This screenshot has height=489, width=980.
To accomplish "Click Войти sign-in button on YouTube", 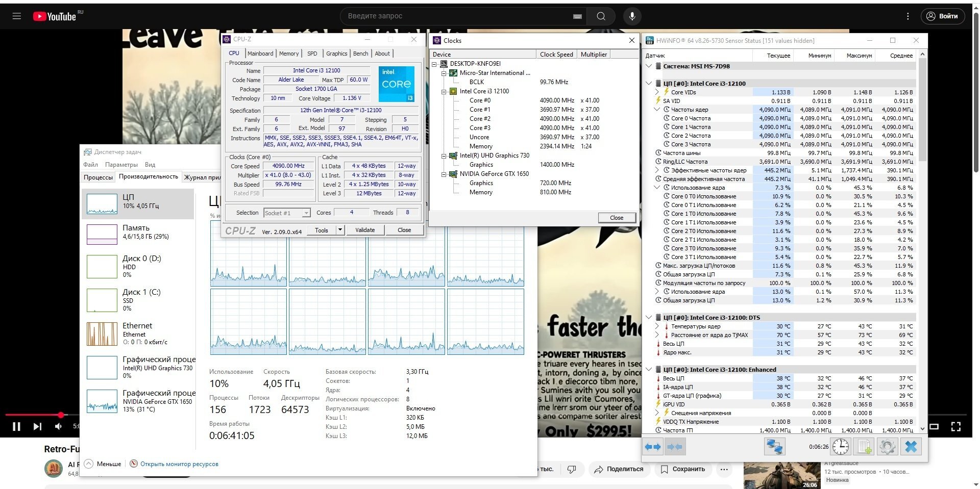I will click(943, 16).
